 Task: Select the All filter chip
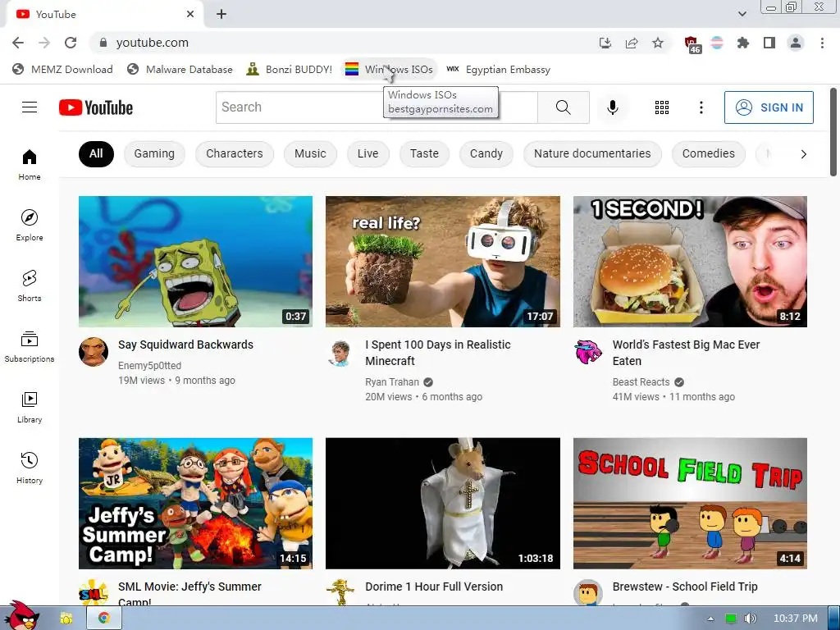(96, 153)
